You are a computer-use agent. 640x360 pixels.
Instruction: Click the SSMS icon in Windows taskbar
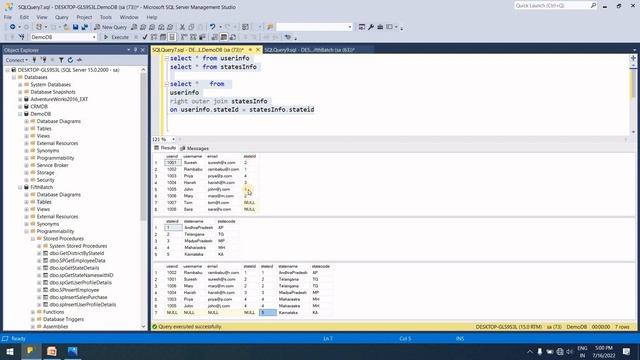pos(30,351)
